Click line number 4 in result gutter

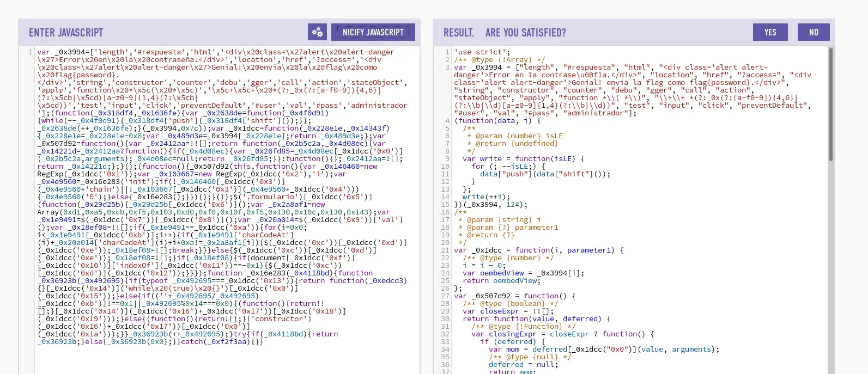[x=447, y=121]
